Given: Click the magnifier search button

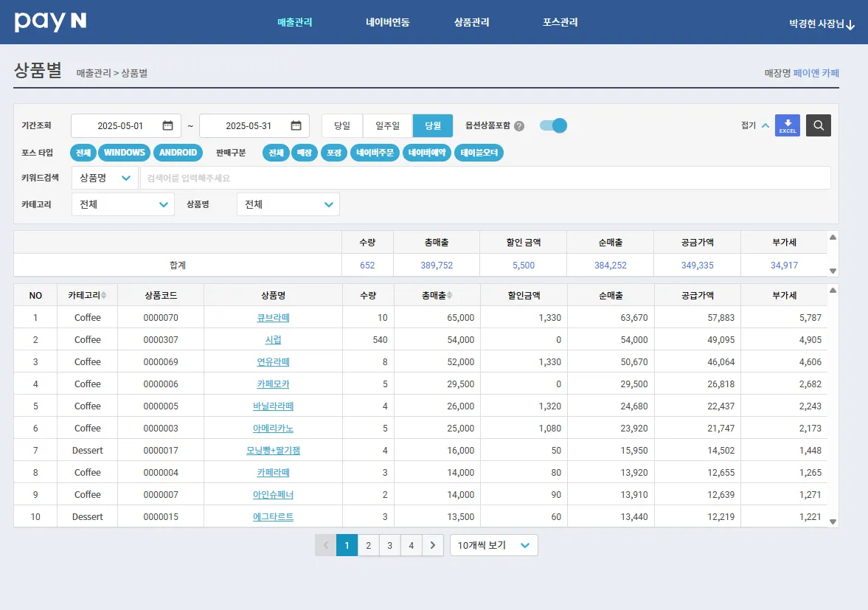Looking at the screenshot, I should (818, 125).
